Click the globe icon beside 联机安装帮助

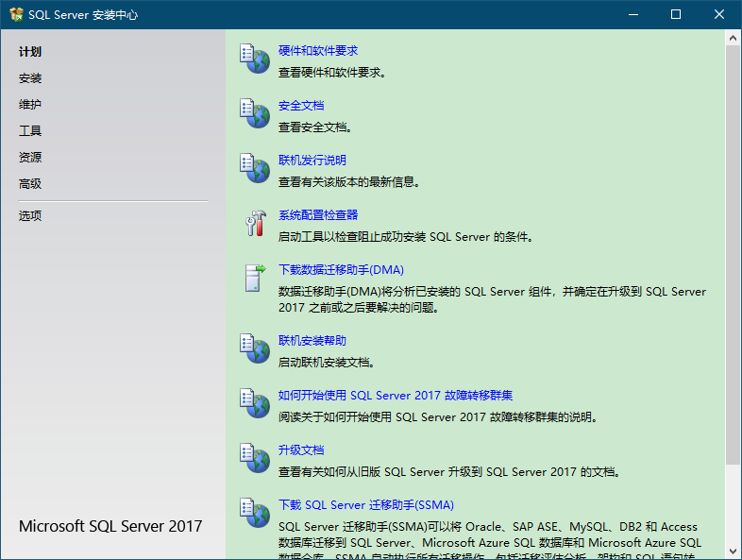coord(255,348)
